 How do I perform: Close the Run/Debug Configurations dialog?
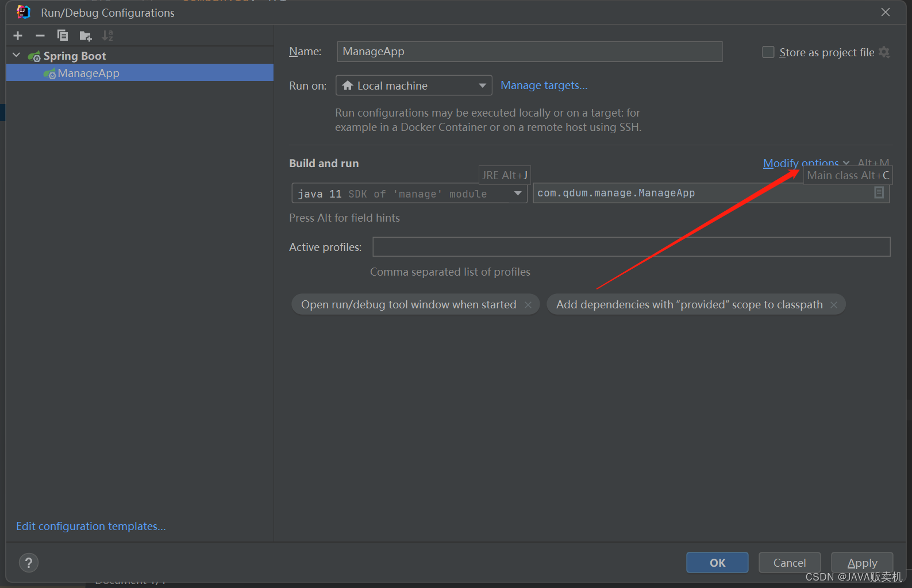886,12
